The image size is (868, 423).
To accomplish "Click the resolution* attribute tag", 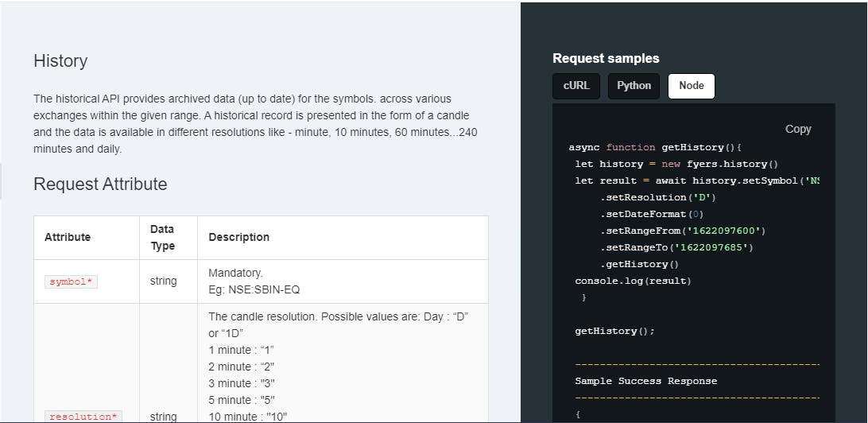I will click(x=82, y=416).
